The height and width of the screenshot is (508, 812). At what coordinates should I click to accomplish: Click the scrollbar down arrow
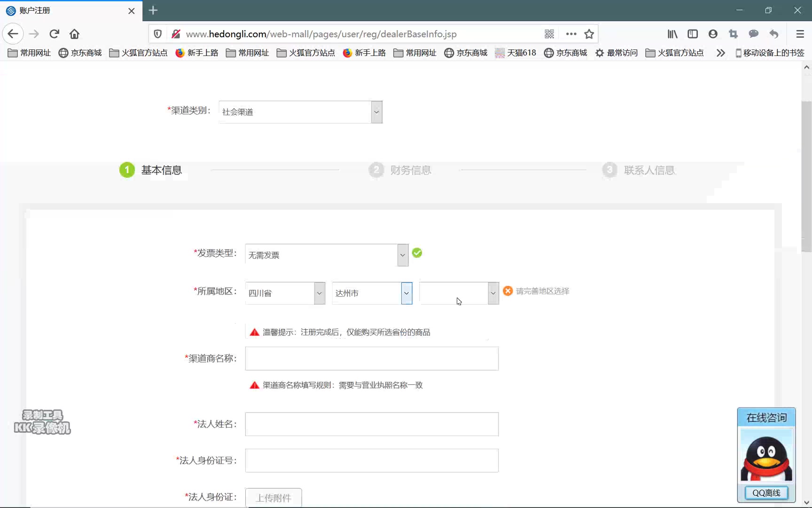[x=806, y=502]
